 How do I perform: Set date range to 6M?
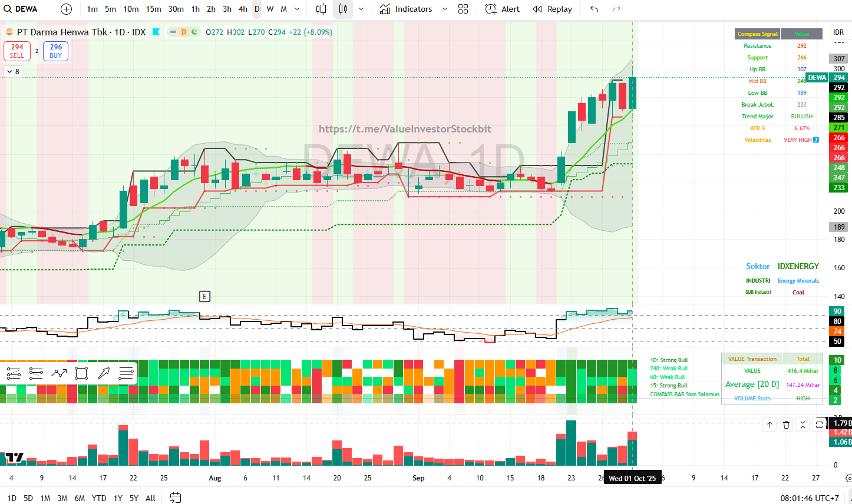pyautogui.click(x=80, y=498)
